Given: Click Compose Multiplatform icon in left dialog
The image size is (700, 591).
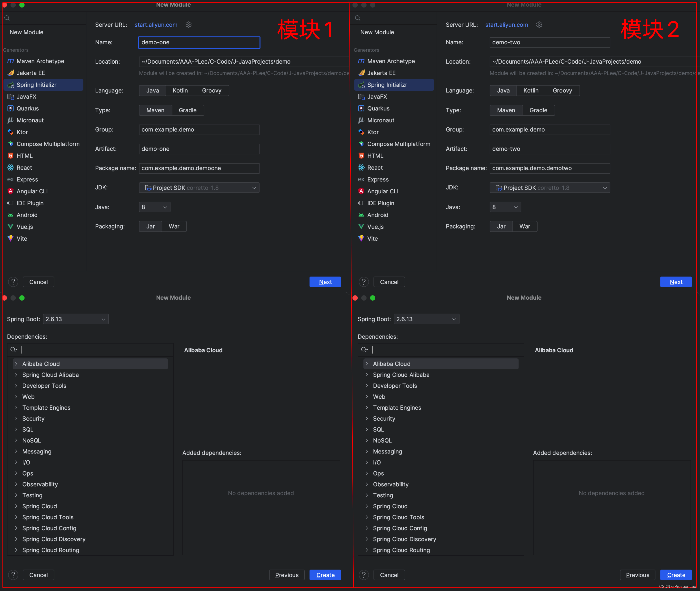Looking at the screenshot, I should coord(11,144).
